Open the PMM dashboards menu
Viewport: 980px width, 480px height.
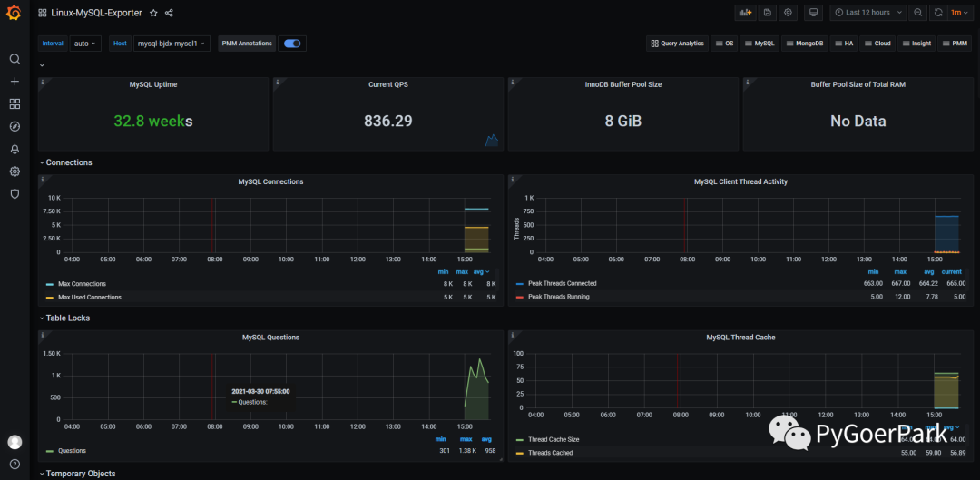(955, 44)
